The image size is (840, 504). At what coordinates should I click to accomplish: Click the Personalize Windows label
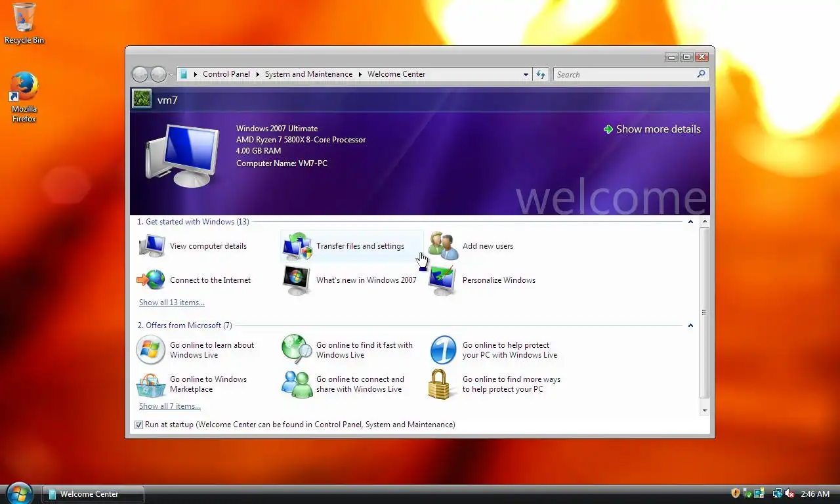499,280
